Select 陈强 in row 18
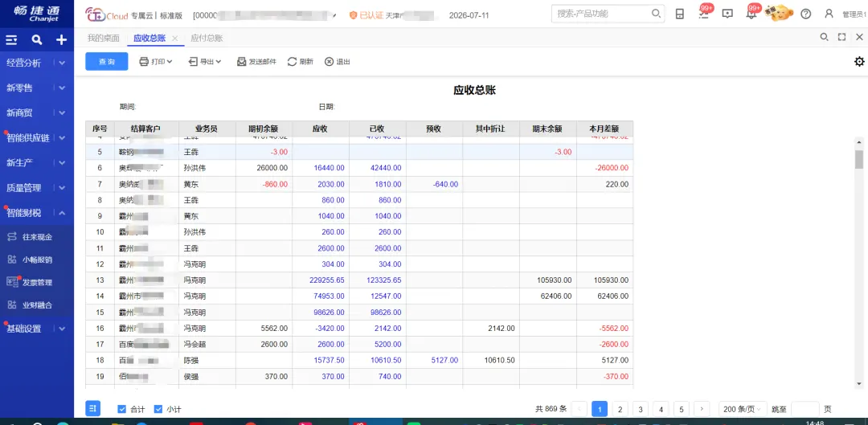The height and width of the screenshot is (425, 868). click(x=207, y=360)
